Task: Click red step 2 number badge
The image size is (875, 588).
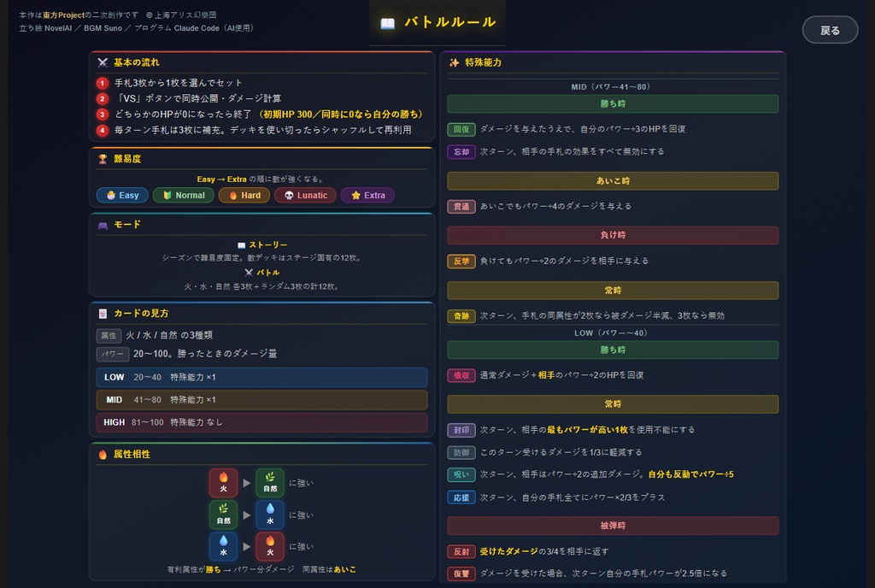Action: pos(103,99)
